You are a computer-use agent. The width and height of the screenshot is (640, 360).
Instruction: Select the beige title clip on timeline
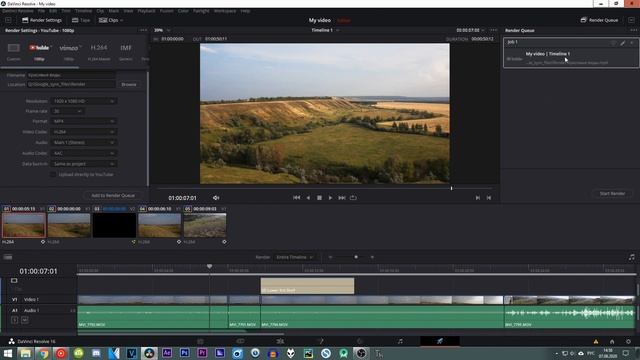[307, 286]
